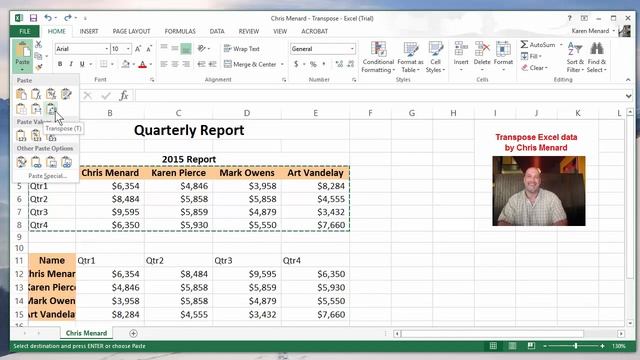This screenshot has width=640, height=360.
Task: Open the General number format dropdown
Action: 352,49
